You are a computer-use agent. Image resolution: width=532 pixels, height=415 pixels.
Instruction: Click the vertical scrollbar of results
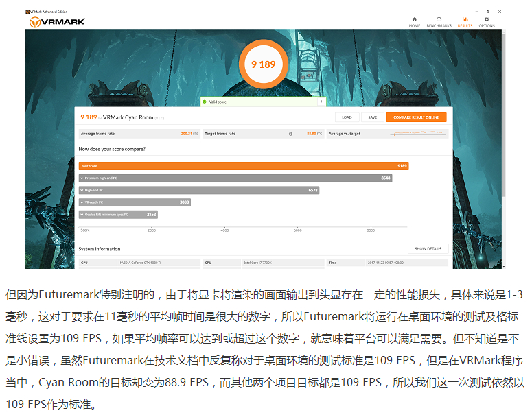[x=504, y=115]
